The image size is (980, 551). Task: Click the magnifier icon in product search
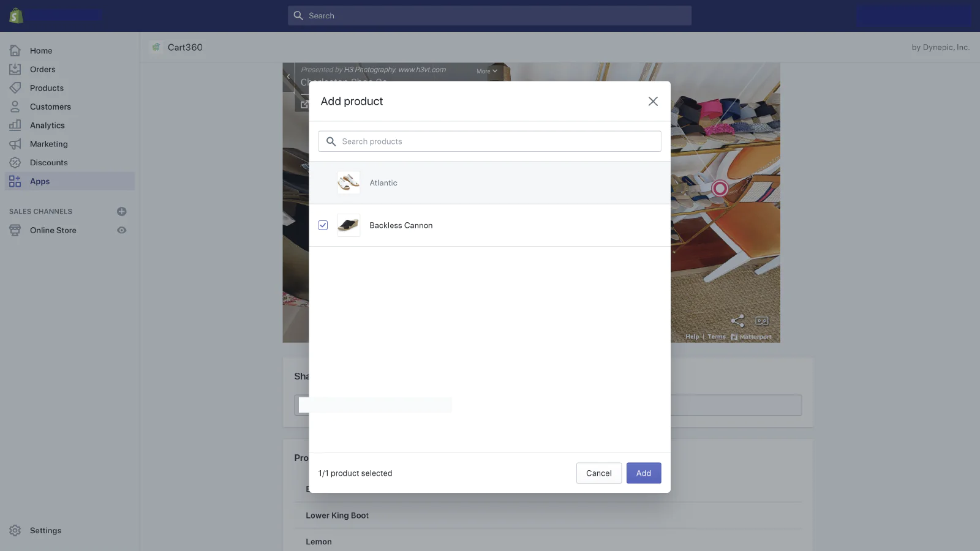[331, 141]
